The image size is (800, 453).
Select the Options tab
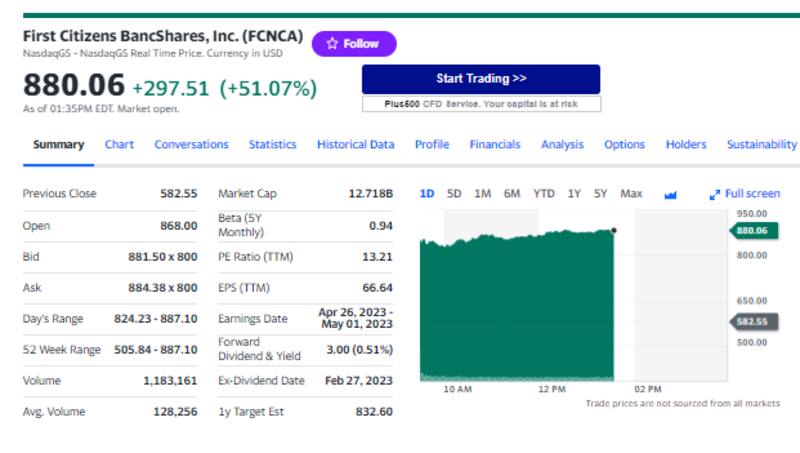(x=624, y=145)
